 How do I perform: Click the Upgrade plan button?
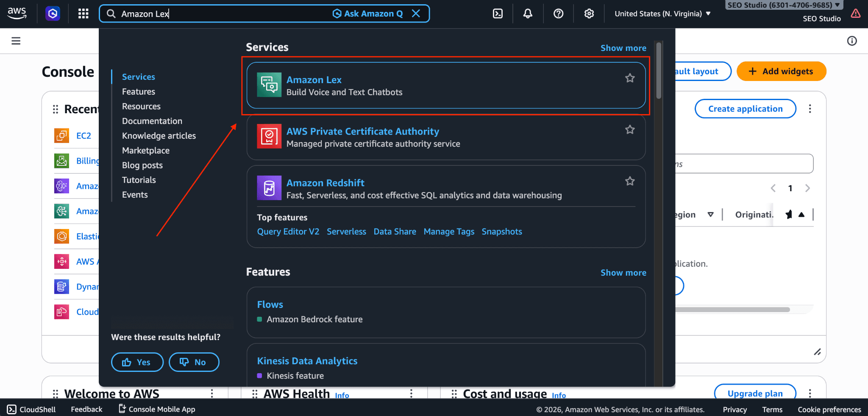click(755, 393)
